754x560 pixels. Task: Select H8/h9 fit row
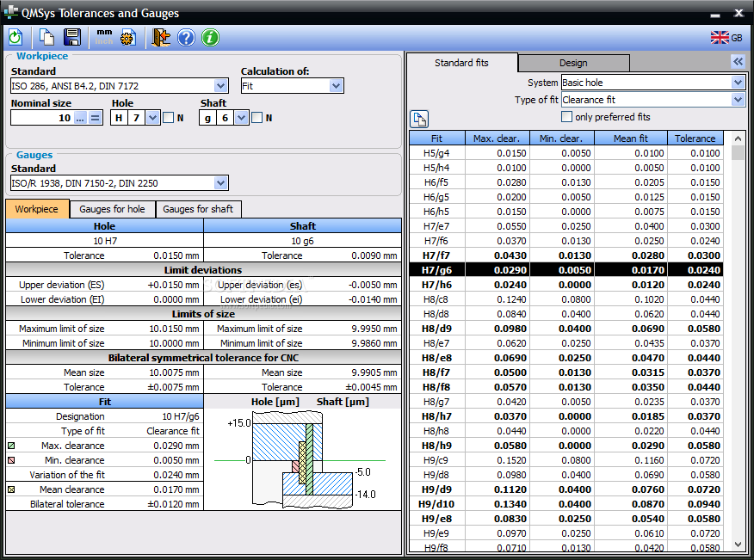[566, 446]
